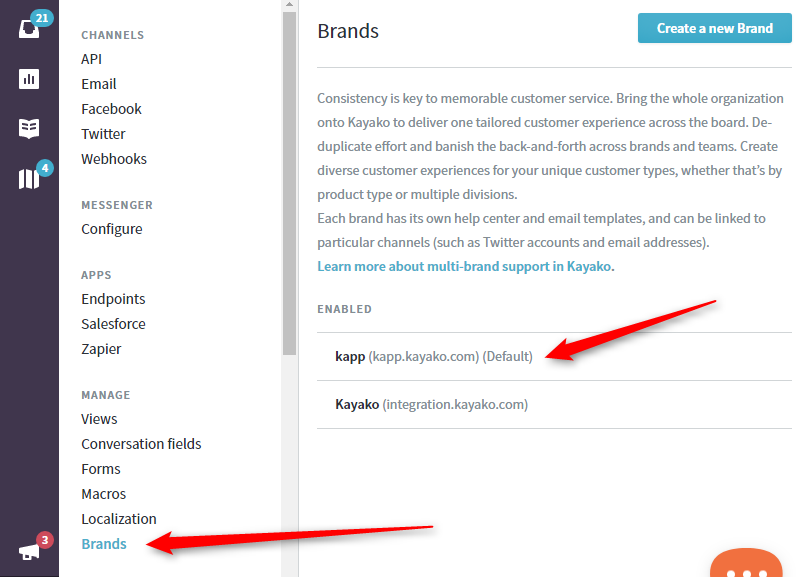Go to Brands in Manage menu
This screenshot has height=577, width=796.
click(104, 544)
